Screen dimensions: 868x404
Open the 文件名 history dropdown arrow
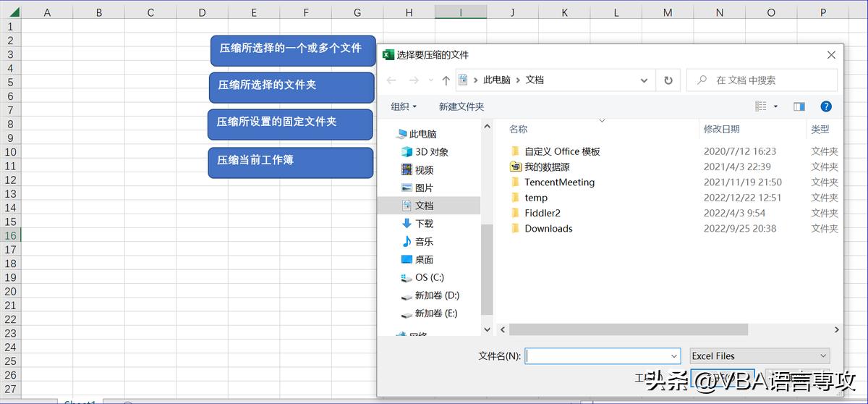tap(674, 355)
